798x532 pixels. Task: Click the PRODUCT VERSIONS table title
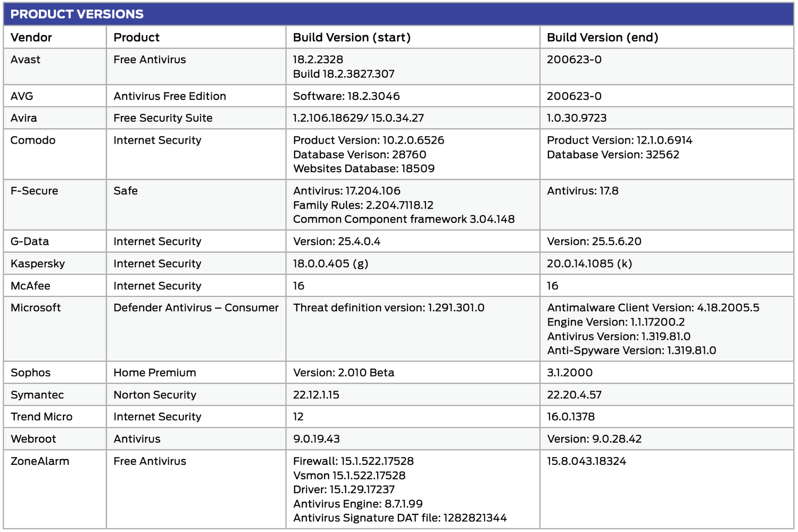[x=77, y=14]
